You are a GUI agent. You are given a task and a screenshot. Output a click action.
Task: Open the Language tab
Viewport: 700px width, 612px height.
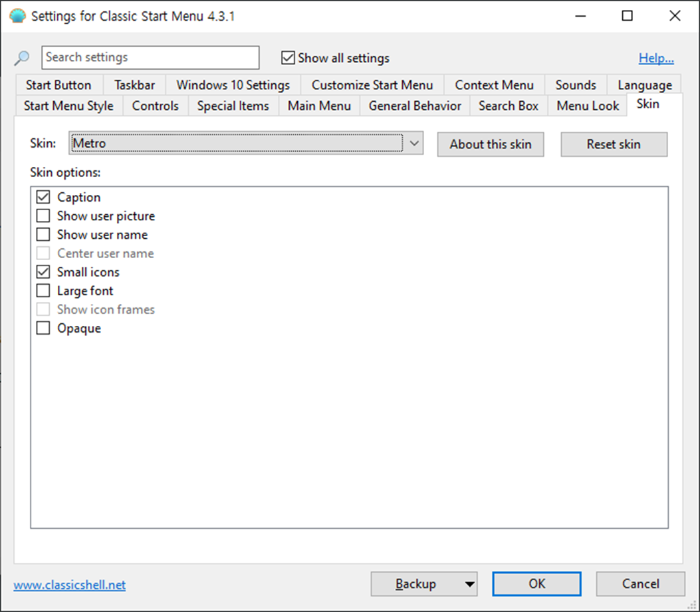[645, 85]
